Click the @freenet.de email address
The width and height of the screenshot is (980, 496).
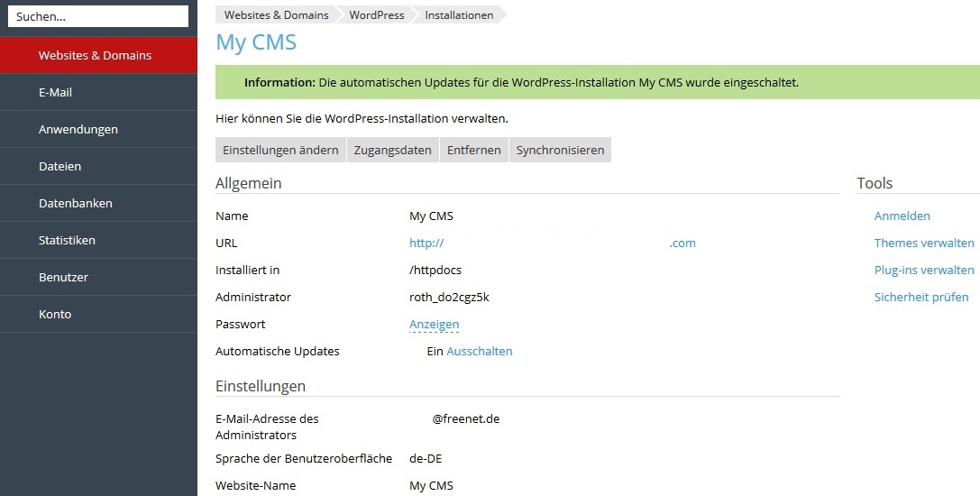[x=465, y=419]
